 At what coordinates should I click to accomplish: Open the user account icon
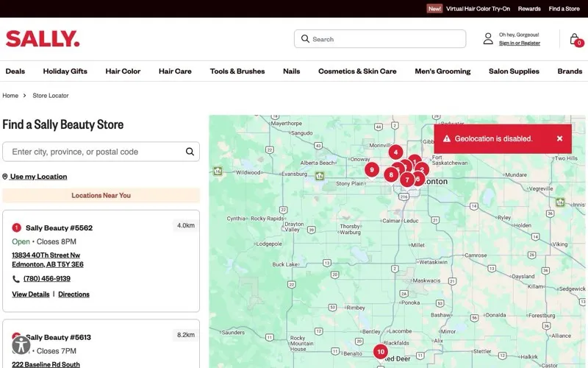(x=488, y=39)
